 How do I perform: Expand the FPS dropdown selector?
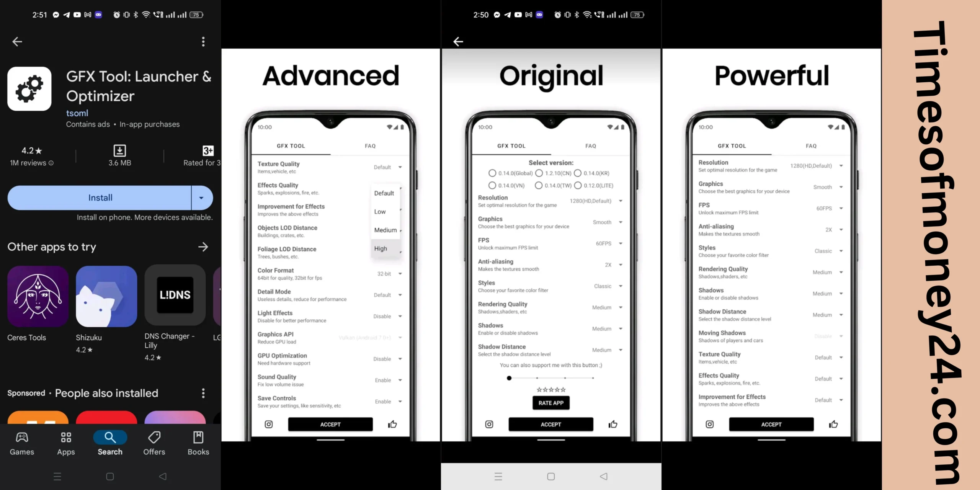tap(621, 243)
